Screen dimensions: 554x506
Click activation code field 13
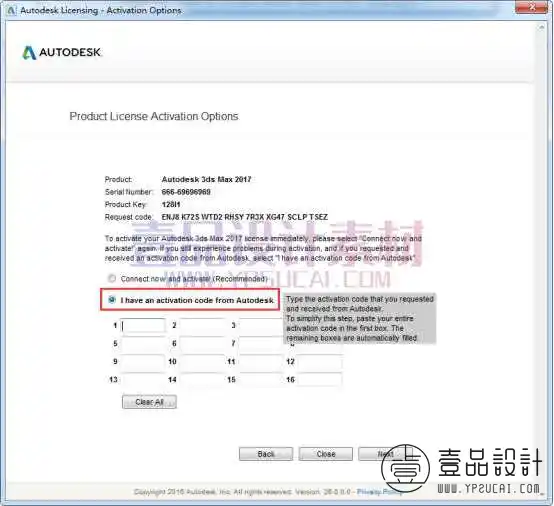coord(143,380)
